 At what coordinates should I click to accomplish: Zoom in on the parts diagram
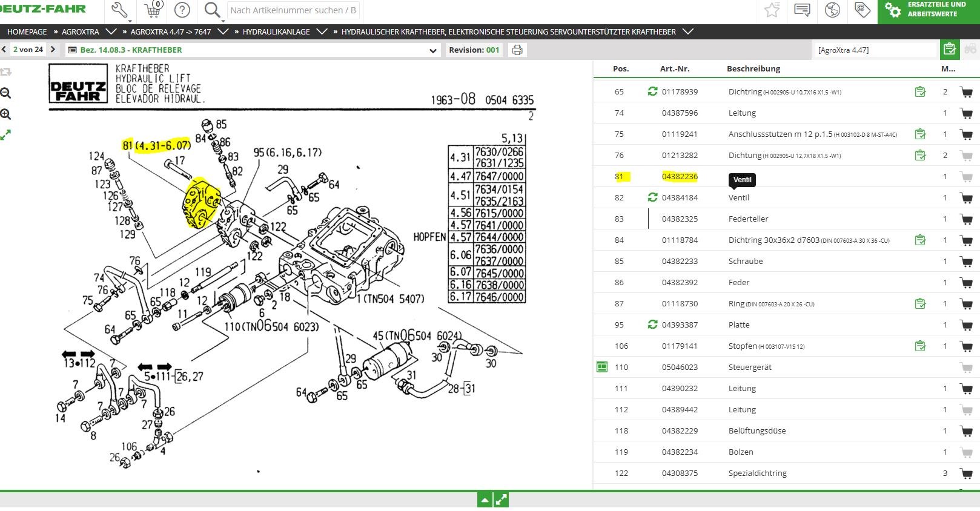[x=6, y=114]
